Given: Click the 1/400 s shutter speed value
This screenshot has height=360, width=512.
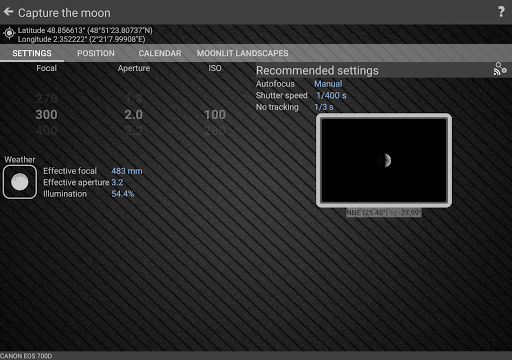Looking at the screenshot, I should tap(331, 96).
